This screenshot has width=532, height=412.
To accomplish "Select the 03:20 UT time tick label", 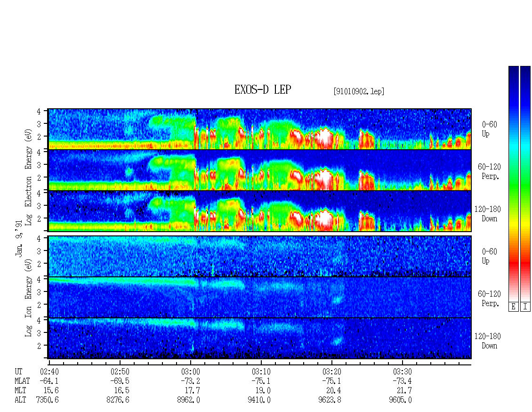I will (x=332, y=372).
